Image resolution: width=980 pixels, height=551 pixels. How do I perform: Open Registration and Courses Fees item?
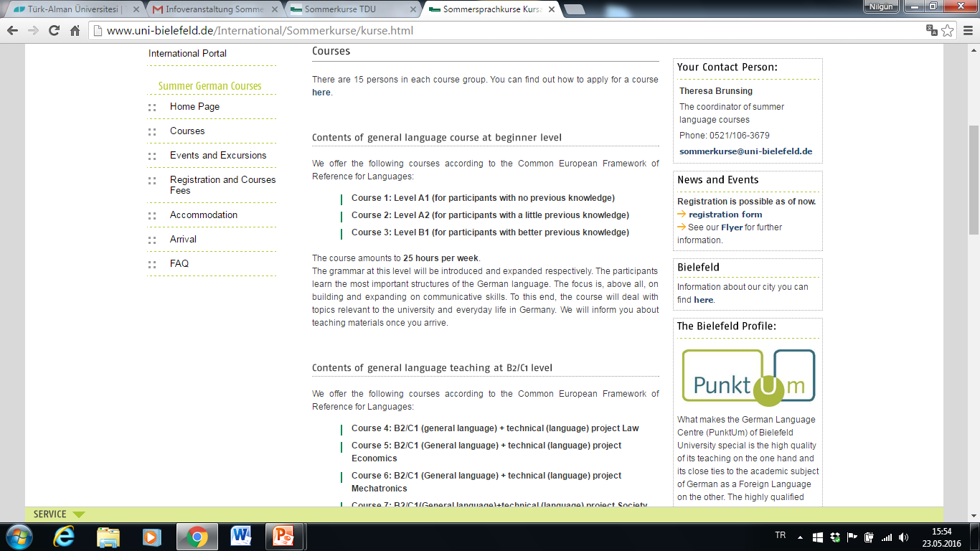pos(222,184)
